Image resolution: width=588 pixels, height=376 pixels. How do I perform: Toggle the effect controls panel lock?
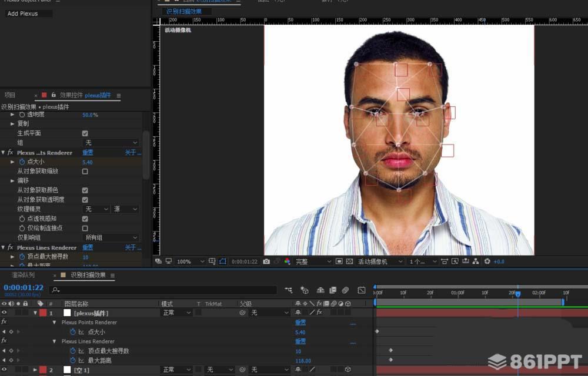pyautogui.click(x=54, y=95)
